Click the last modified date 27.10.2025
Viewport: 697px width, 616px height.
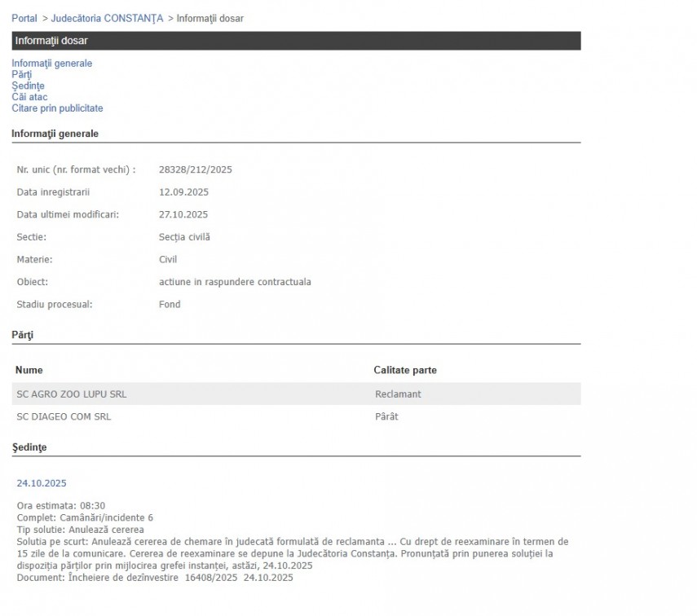coord(183,215)
